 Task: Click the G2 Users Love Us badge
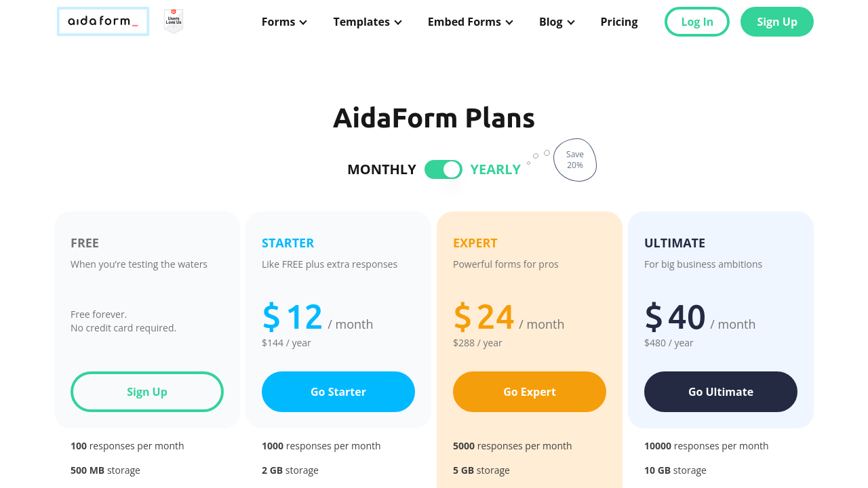174,22
